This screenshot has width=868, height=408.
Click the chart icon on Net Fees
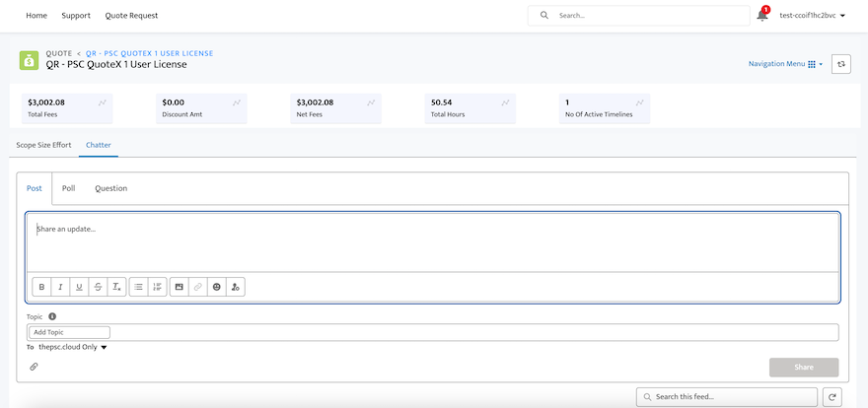[371, 102]
